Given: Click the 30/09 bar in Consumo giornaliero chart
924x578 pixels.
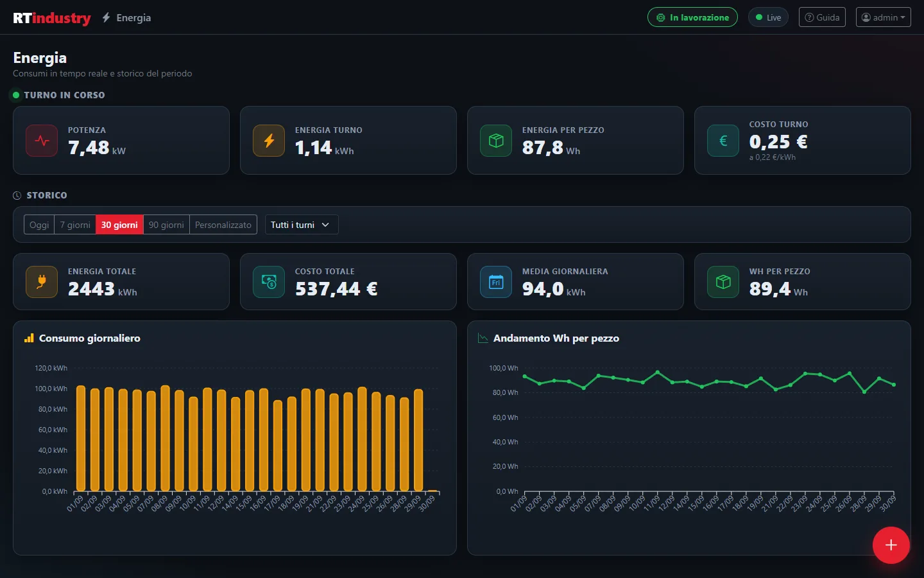Looking at the screenshot, I should [432, 491].
